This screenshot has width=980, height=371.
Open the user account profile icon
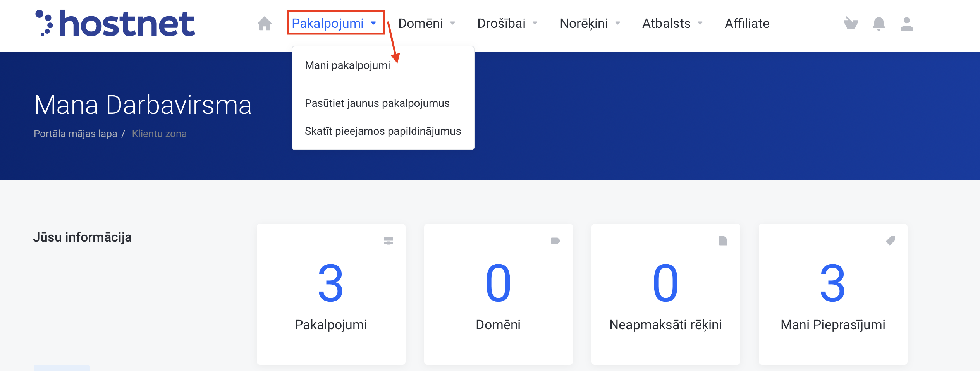click(906, 24)
